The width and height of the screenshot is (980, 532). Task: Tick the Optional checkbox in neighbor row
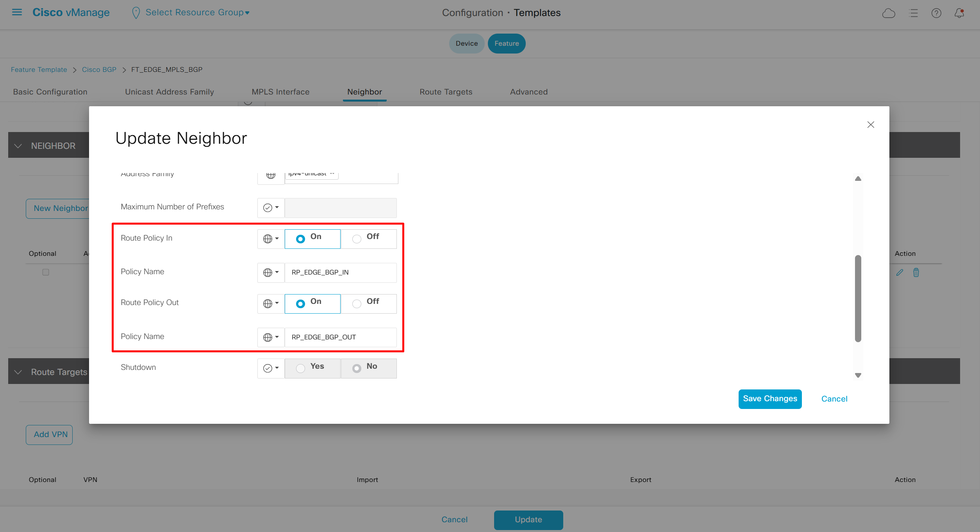coord(46,272)
